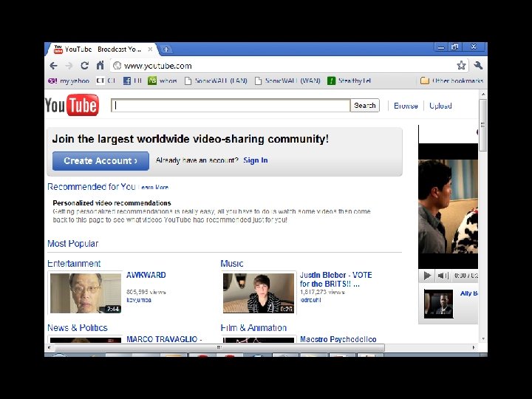
Task: Open Justin Bieber - VOTE for the BRITS title
Action: pyautogui.click(x=336, y=279)
